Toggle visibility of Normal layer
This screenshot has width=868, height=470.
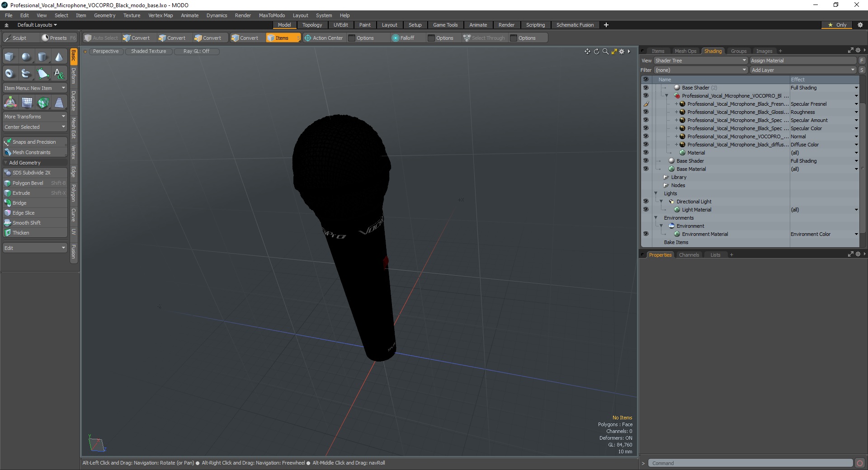(x=646, y=136)
